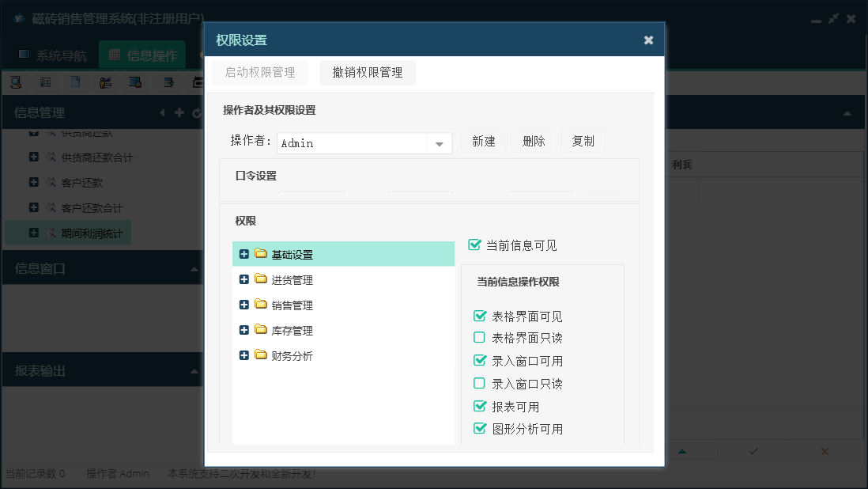Click the 新建 operator button
This screenshot has height=489, width=868.
click(484, 142)
